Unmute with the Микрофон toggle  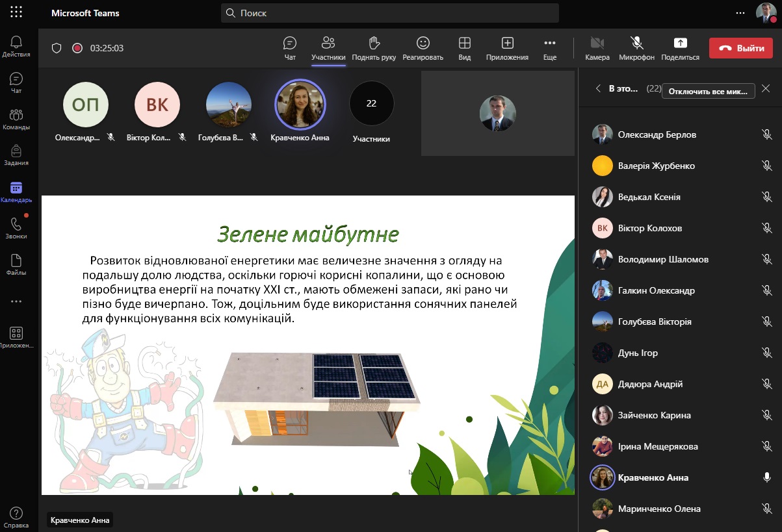[636, 49]
